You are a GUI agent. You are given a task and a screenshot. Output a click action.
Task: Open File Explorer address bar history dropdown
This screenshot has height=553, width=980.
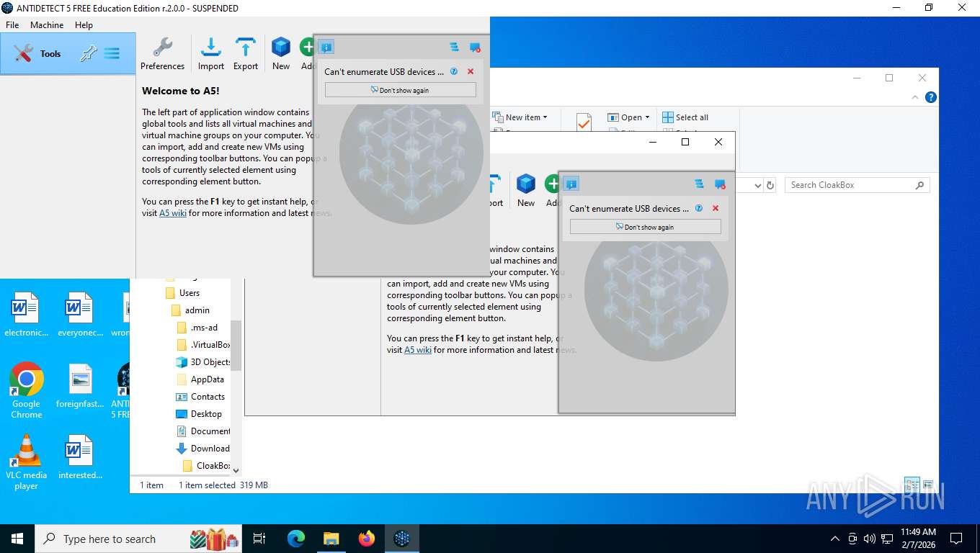(x=757, y=186)
